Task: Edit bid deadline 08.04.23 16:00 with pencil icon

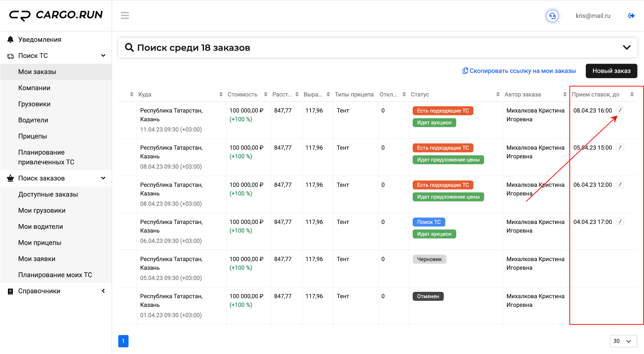Action: tap(620, 110)
